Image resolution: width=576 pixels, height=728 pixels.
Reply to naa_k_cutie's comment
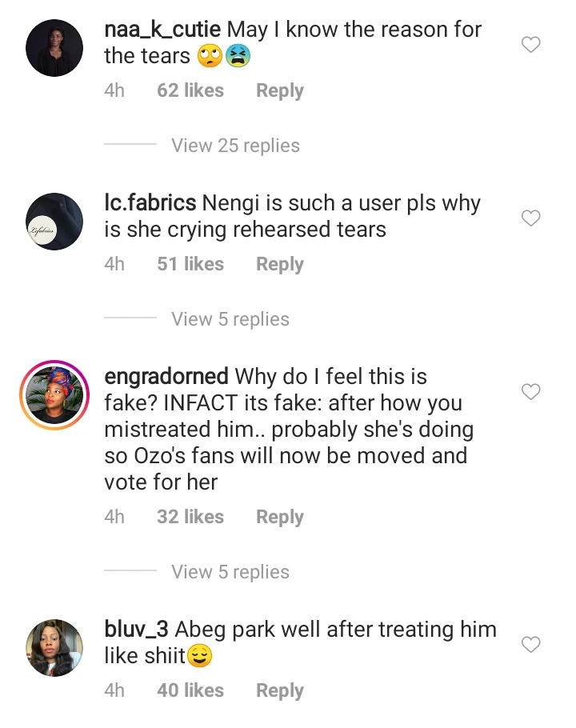(x=280, y=91)
